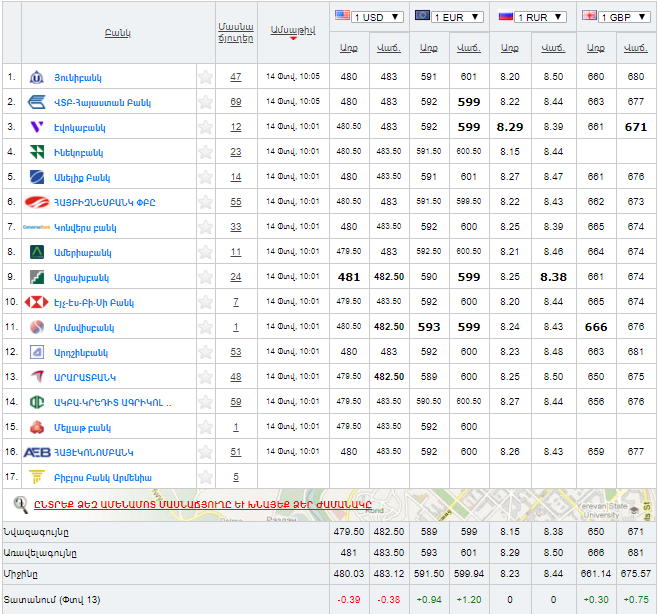Image resolution: width=659 pixels, height=614 pixels.
Task: Toggle favorite star for row 9 Artsakhbank
Action: (205, 277)
